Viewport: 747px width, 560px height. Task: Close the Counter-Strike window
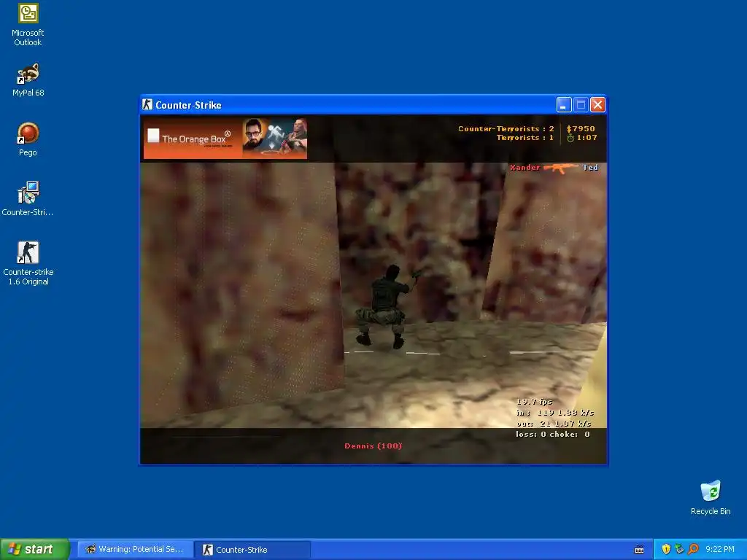click(x=597, y=105)
